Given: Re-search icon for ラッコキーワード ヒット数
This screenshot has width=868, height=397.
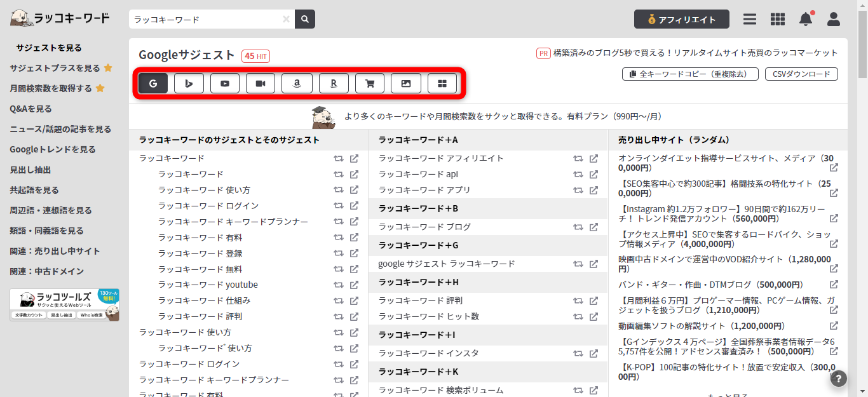Looking at the screenshot, I should 578,316.
